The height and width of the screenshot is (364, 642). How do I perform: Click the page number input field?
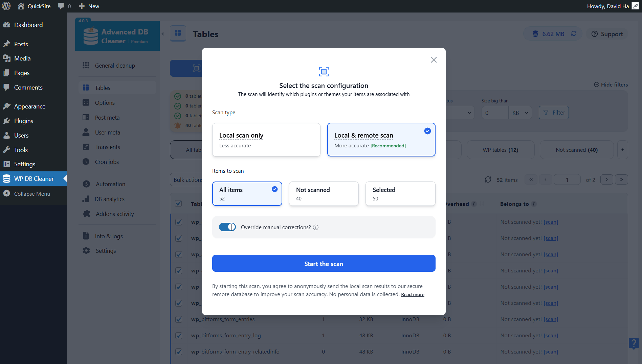pyautogui.click(x=567, y=179)
